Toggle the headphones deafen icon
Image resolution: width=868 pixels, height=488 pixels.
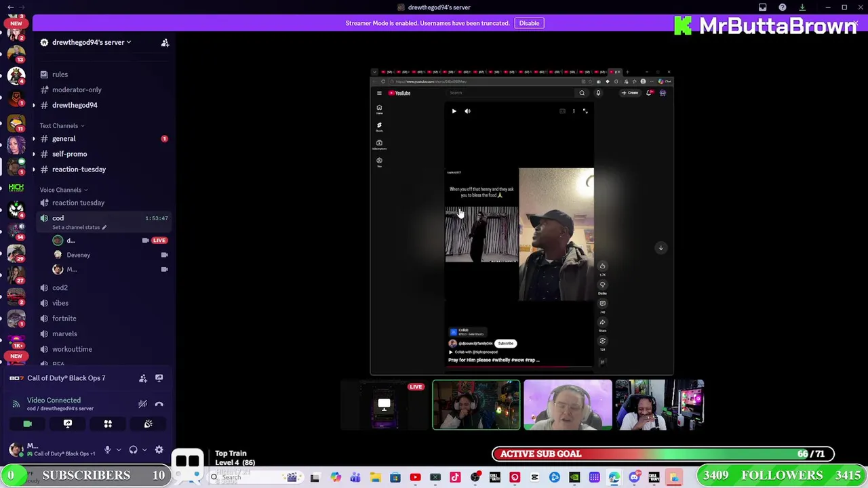133,450
